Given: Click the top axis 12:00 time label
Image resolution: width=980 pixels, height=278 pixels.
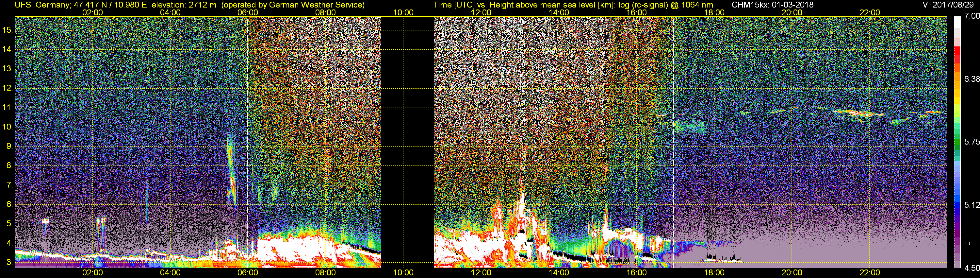Looking at the screenshot, I should click(481, 12).
